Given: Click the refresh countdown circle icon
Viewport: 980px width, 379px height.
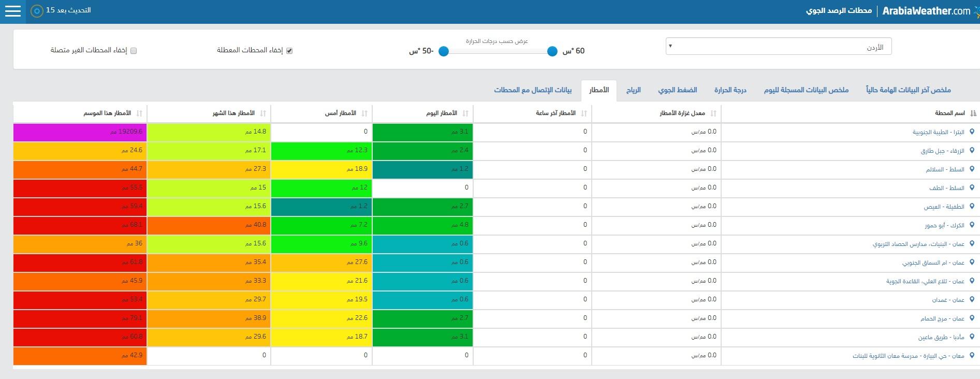Looking at the screenshot, I should pyautogui.click(x=37, y=11).
